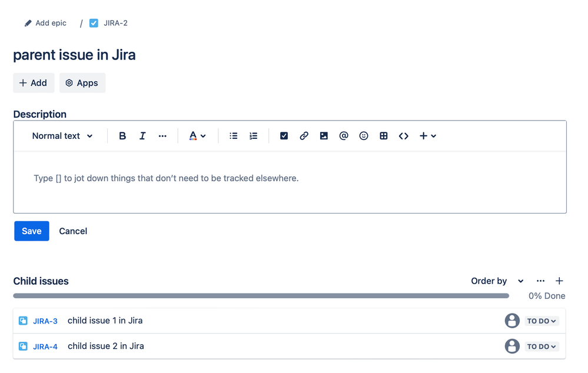Click into the description text area
This screenshot has width=588, height=373.
pos(290,182)
